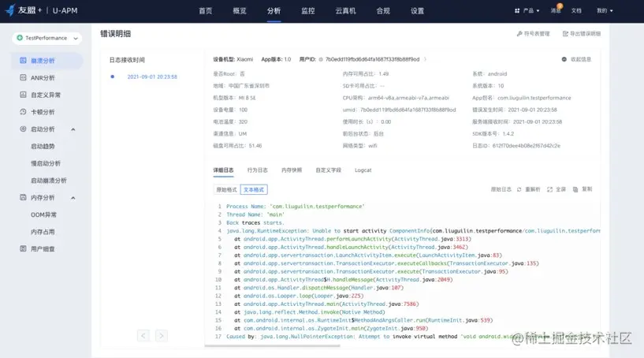Viewport: 644px width, 358px height.
Task: Open the 设置 top navigation tab
Action: click(417, 11)
